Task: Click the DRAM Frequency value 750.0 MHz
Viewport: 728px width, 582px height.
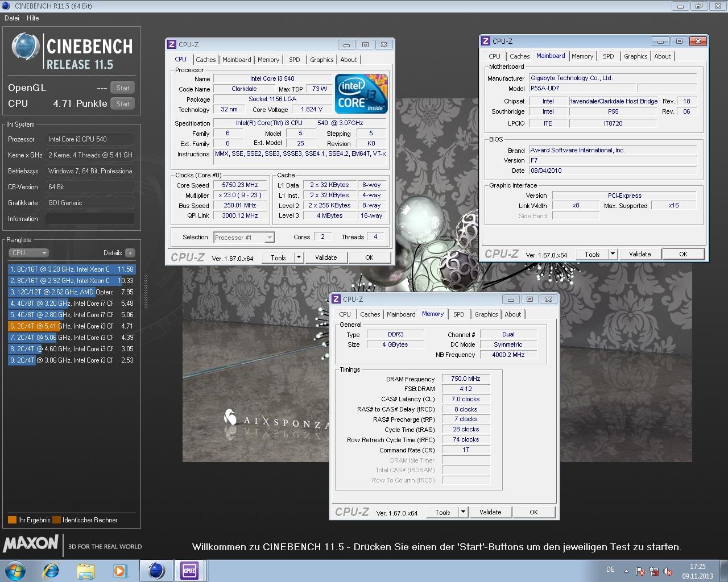Action: (466, 379)
